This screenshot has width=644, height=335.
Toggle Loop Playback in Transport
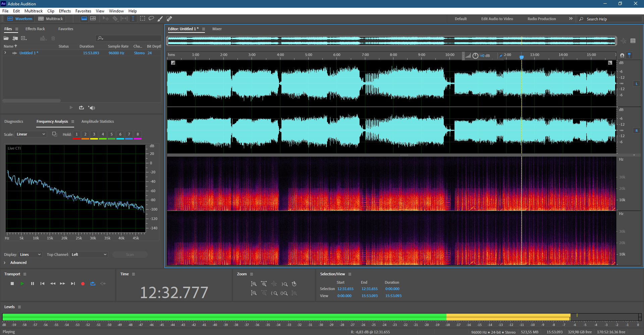coord(93,284)
